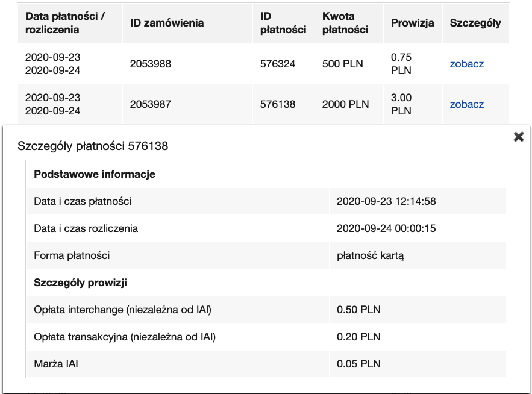The height and width of the screenshot is (394, 532).
Task: Click the 'Kwota płatności' column header
Action: point(345,23)
